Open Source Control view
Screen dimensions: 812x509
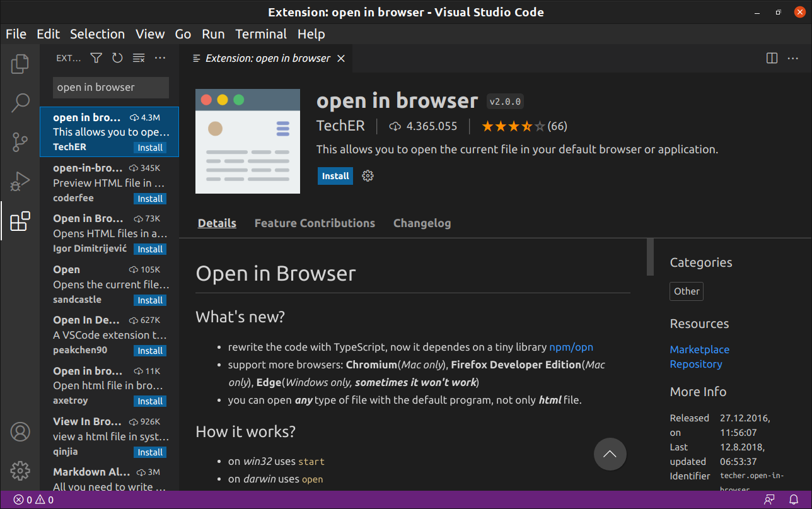20,143
